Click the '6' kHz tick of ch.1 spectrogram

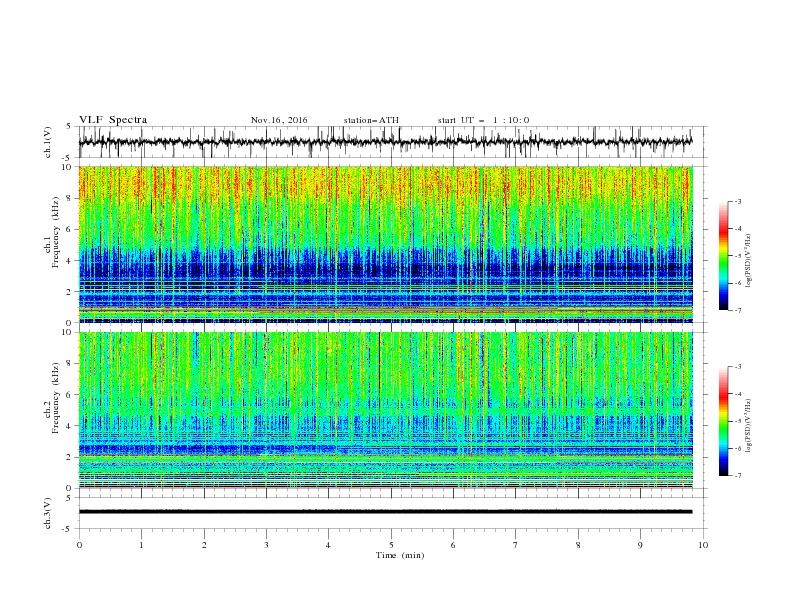(70, 229)
